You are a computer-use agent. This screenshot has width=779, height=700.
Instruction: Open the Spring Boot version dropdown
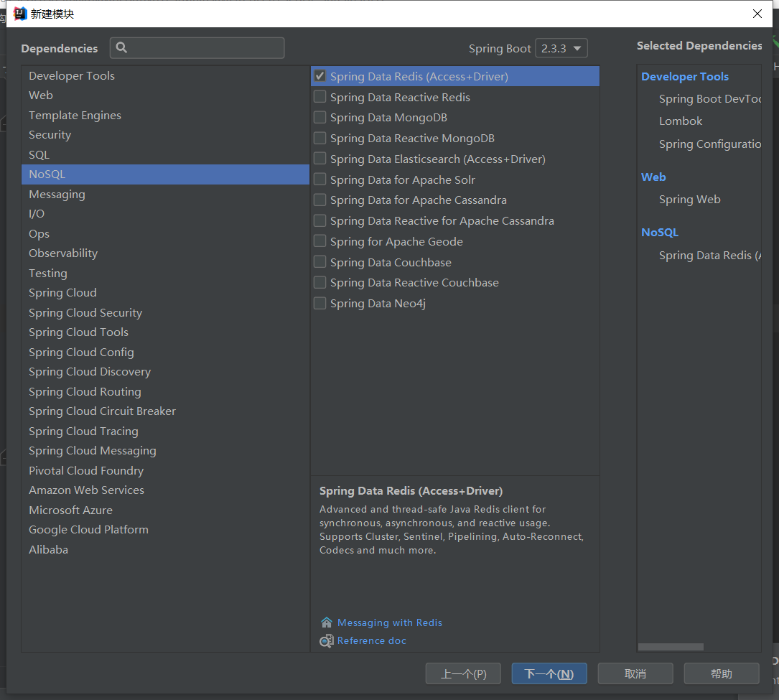point(561,48)
